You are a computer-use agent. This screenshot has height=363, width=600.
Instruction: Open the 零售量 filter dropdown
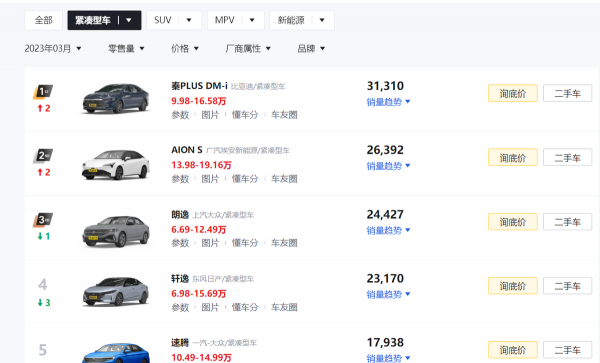126,49
